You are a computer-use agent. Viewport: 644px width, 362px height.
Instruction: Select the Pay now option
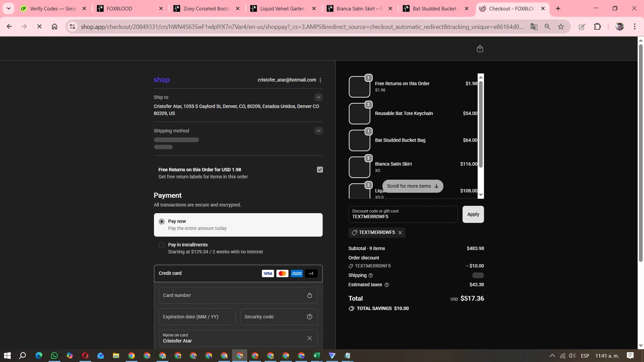pyautogui.click(x=238, y=225)
